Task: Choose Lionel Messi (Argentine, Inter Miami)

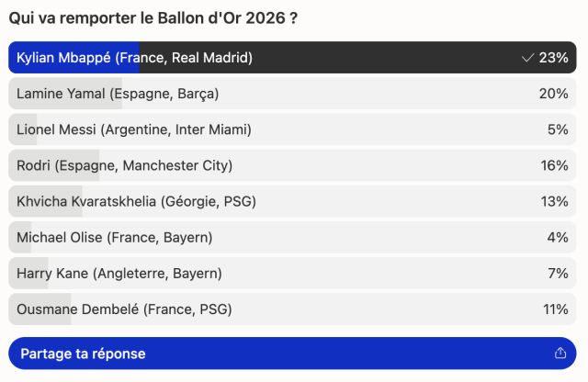Action: (292, 129)
